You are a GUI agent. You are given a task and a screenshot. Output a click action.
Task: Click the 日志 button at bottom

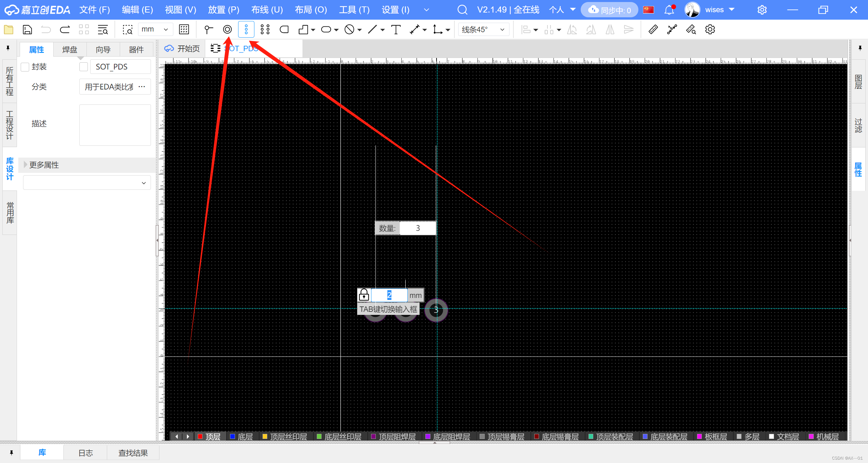[x=85, y=453]
